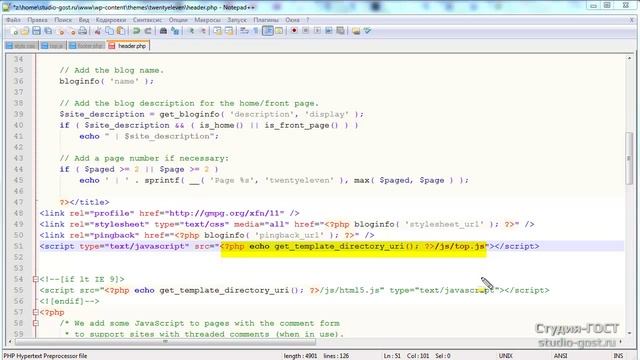The image size is (640, 360).
Task: Click the Close document toolbar icon
Action: pos(61,31)
